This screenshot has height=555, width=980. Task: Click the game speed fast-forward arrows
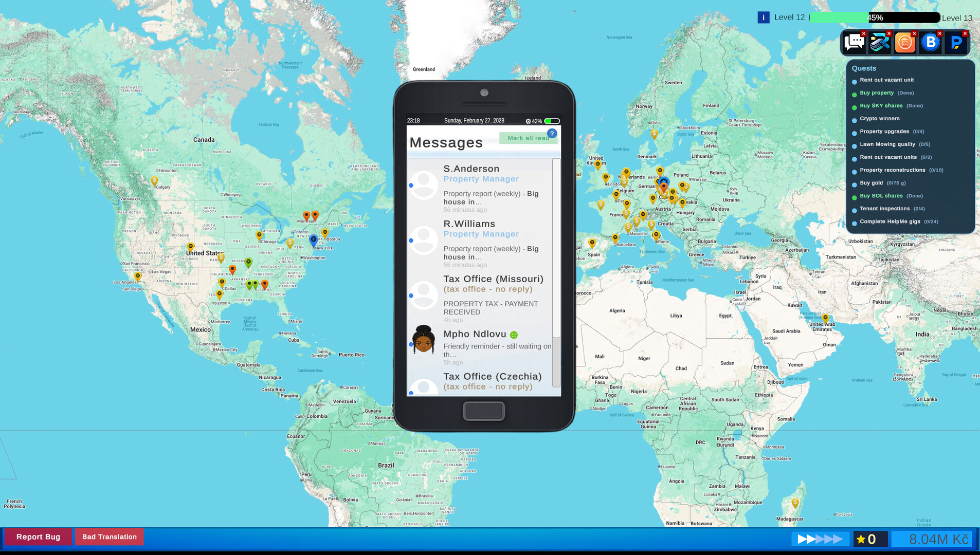coord(820,539)
